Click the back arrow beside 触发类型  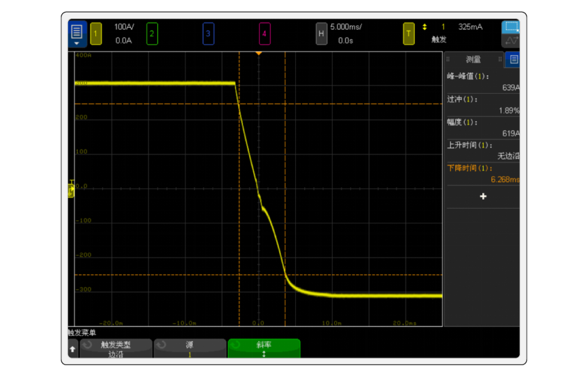click(x=72, y=348)
